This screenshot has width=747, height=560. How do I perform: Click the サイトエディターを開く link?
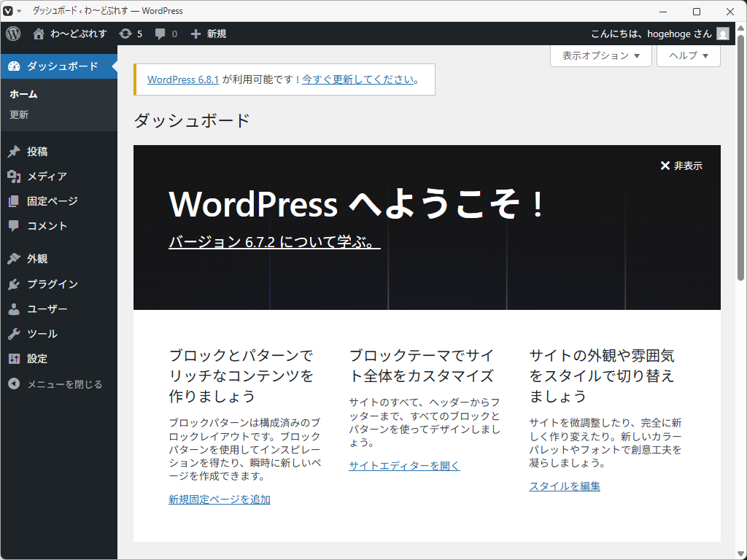(x=404, y=466)
